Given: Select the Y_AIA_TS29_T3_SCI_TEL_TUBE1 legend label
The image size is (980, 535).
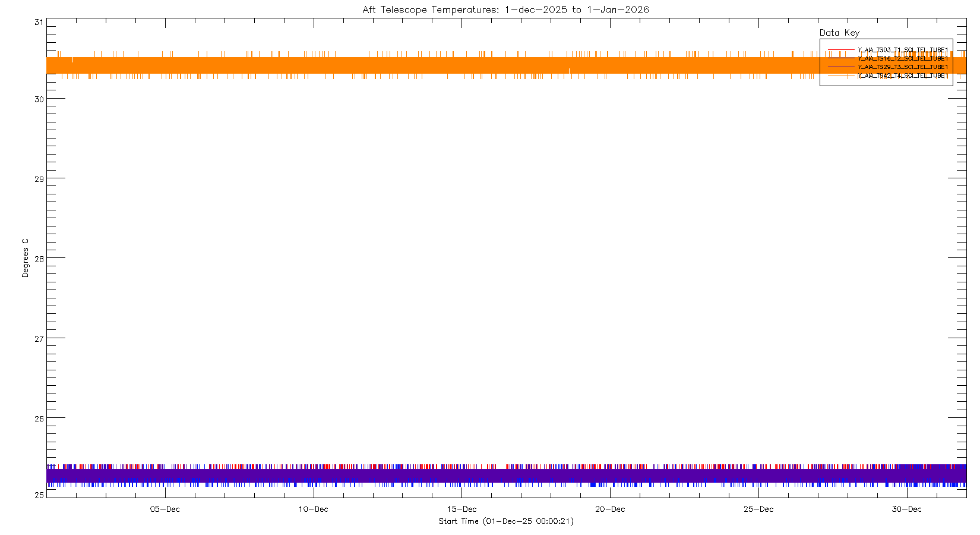Looking at the screenshot, I should pos(903,67).
